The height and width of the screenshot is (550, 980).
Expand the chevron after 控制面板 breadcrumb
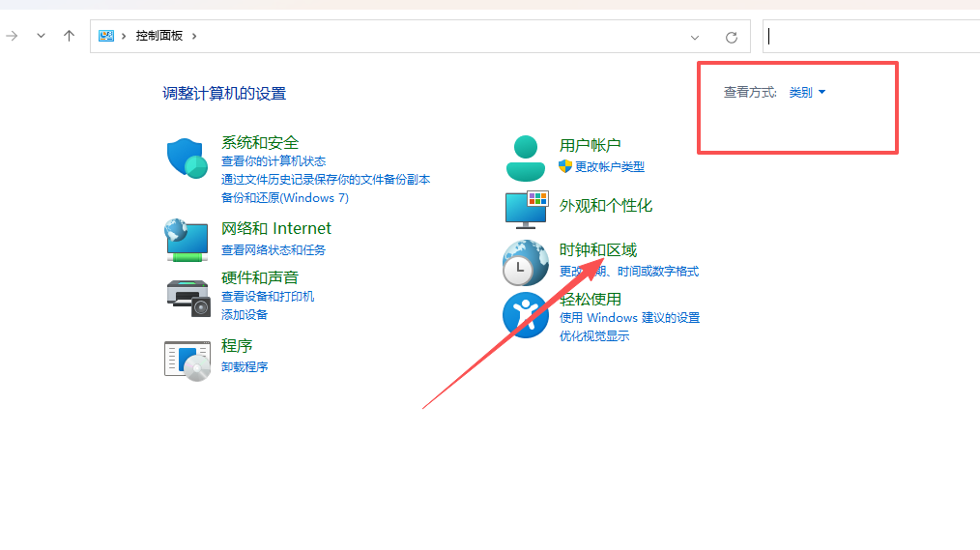[194, 36]
